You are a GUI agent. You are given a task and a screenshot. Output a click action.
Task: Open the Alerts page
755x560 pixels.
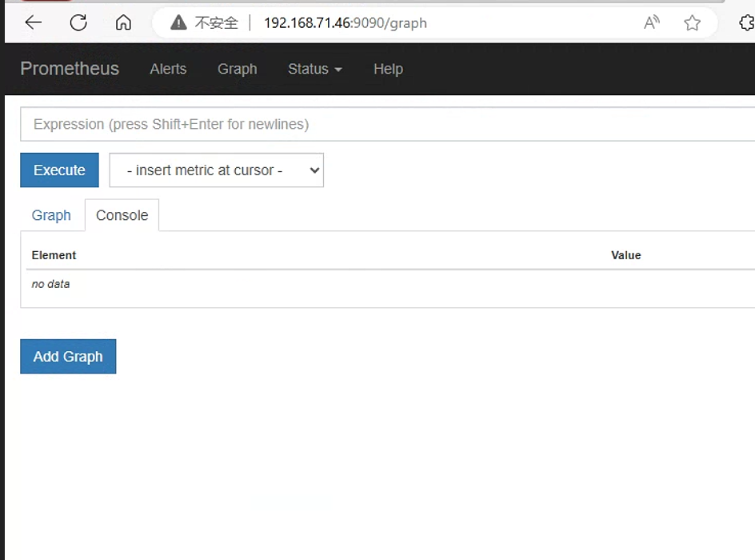[x=168, y=69]
